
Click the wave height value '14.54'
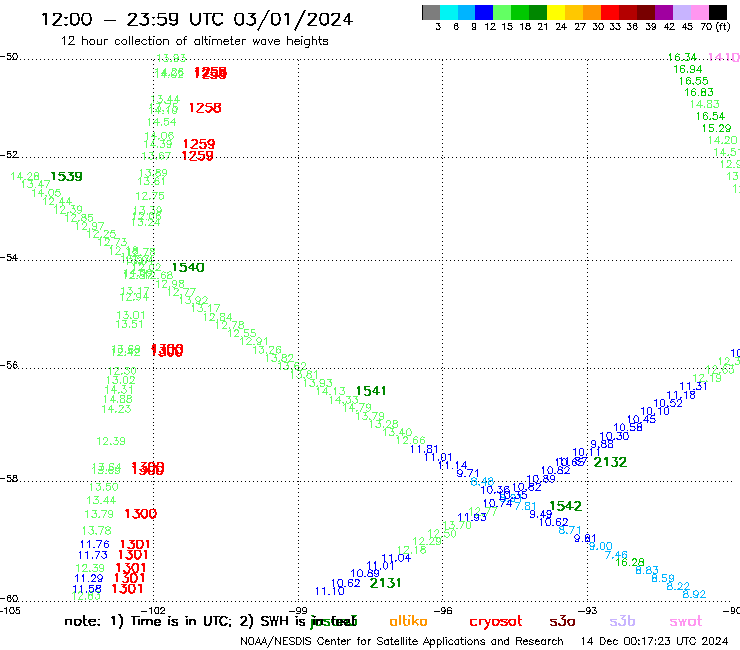pos(162,122)
